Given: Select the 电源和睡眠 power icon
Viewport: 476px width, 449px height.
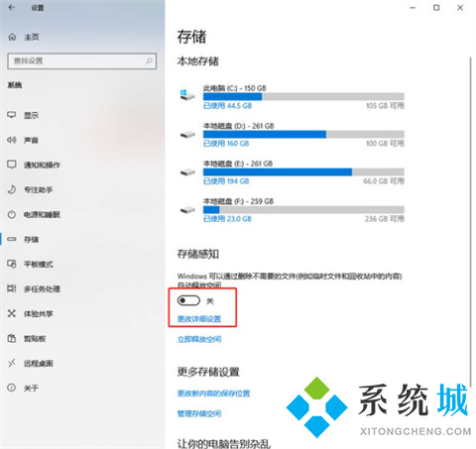Looking at the screenshot, I should pyautogui.click(x=12, y=214).
